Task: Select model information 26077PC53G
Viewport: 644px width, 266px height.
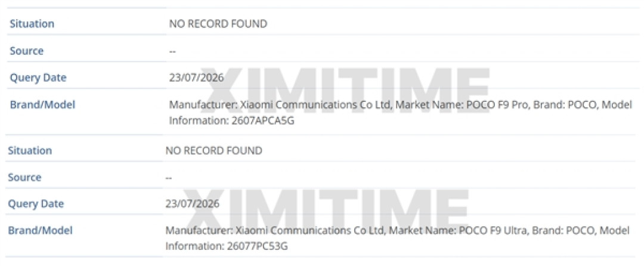Action: (x=256, y=247)
